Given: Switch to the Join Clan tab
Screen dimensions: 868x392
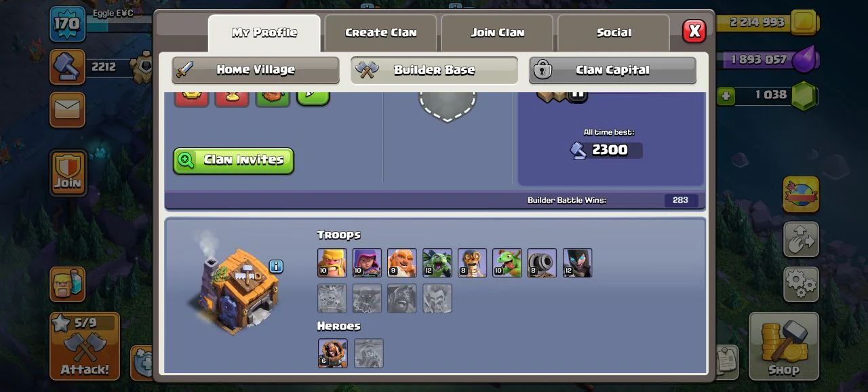Looking at the screenshot, I should point(498,33).
